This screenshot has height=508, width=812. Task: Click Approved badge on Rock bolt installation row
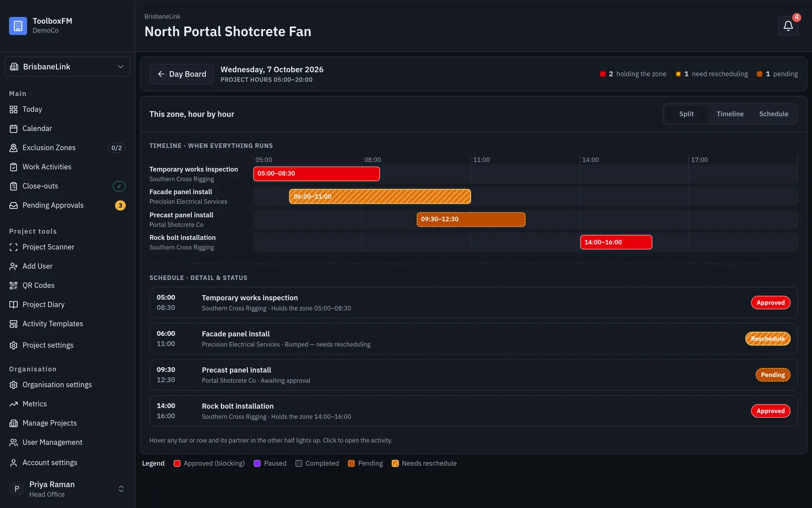pos(770,411)
